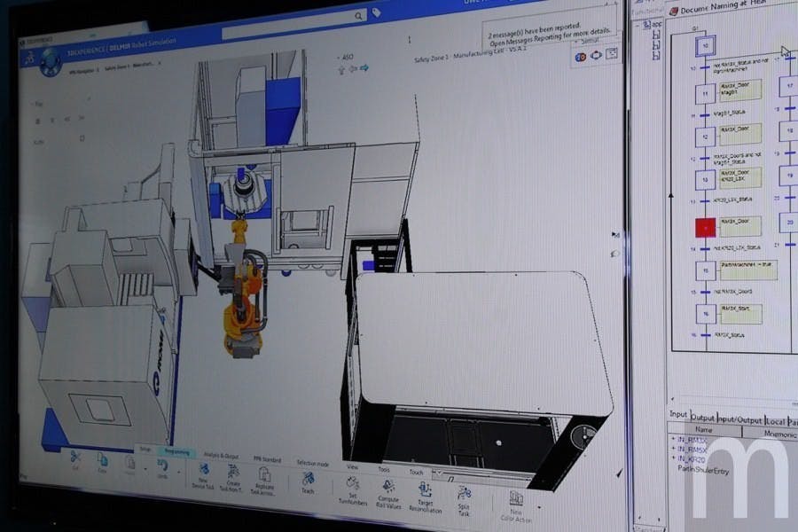Click the messages reported notification text

(549, 35)
